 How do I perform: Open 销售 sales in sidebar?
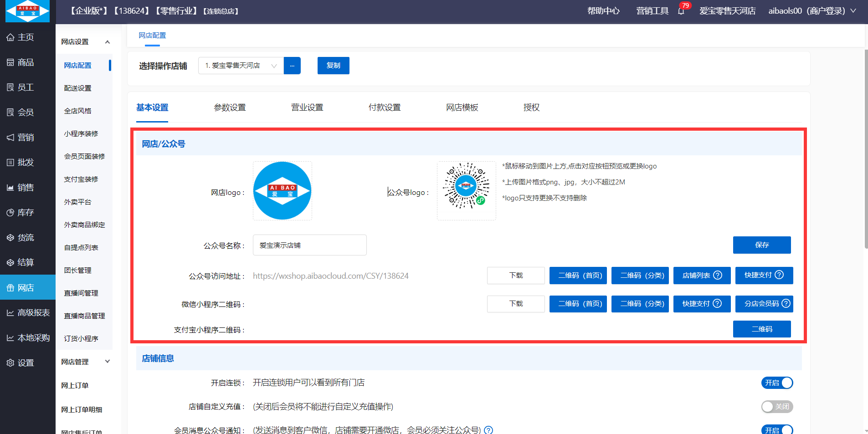[21, 188]
